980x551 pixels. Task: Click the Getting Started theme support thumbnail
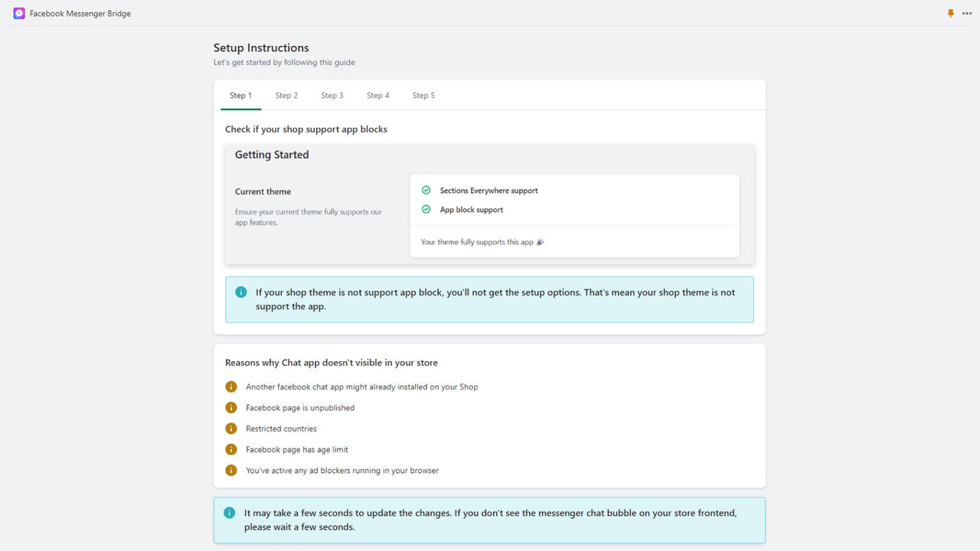(x=489, y=204)
